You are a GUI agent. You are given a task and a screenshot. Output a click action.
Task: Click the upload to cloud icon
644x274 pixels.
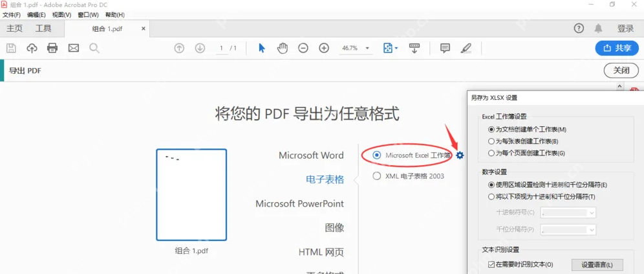click(x=32, y=48)
